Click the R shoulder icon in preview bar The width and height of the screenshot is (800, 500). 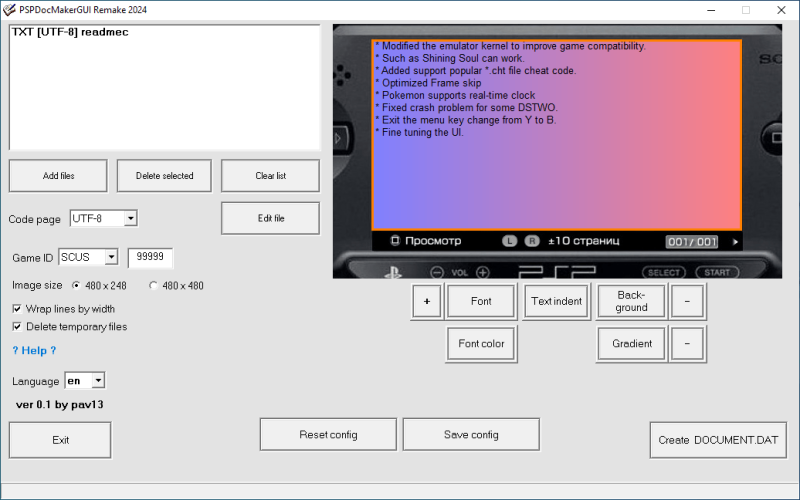pos(532,241)
